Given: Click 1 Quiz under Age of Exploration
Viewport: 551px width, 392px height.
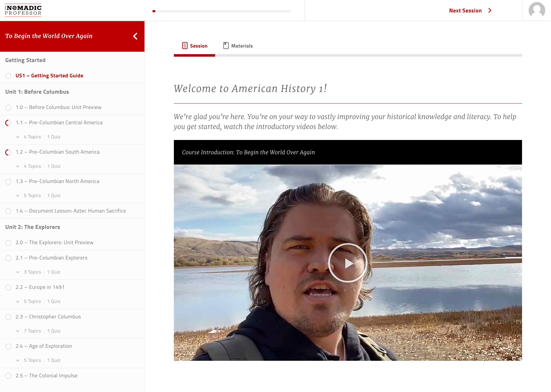Looking at the screenshot, I should point(54,360).
